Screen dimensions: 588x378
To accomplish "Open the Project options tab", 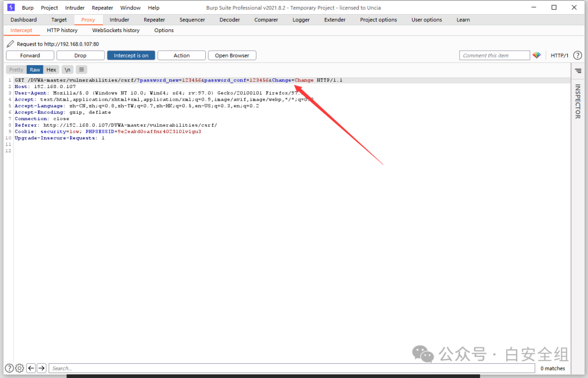I will pyautogui.click(x=378, y=20).
